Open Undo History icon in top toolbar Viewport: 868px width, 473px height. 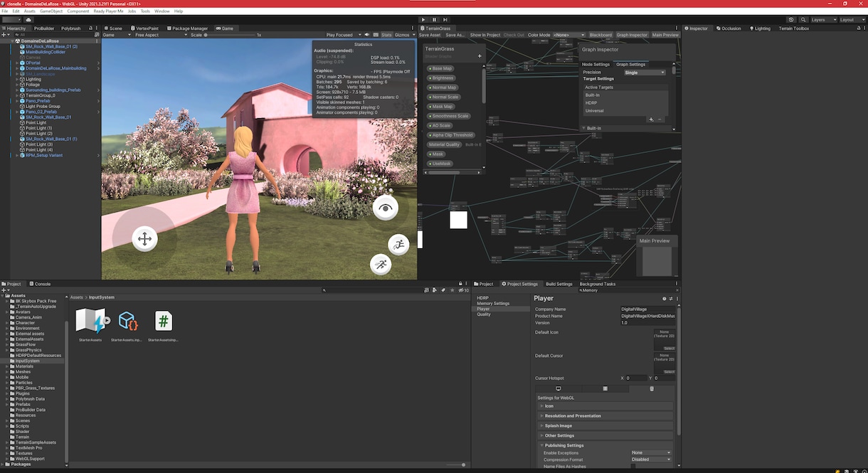click(792, 20)
